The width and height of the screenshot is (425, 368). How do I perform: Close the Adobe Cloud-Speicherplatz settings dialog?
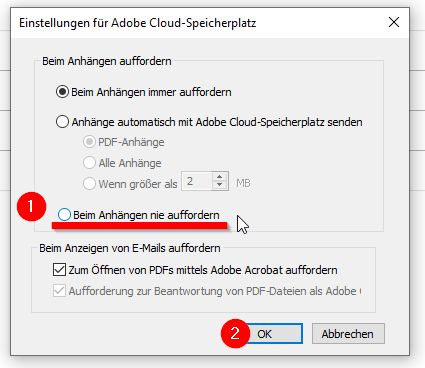pos(394,22)
